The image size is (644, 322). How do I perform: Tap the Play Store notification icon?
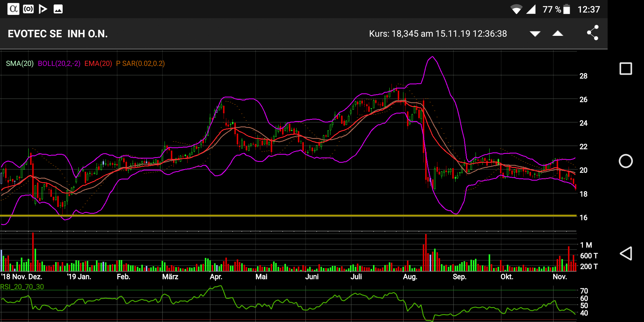pos(43,9)
